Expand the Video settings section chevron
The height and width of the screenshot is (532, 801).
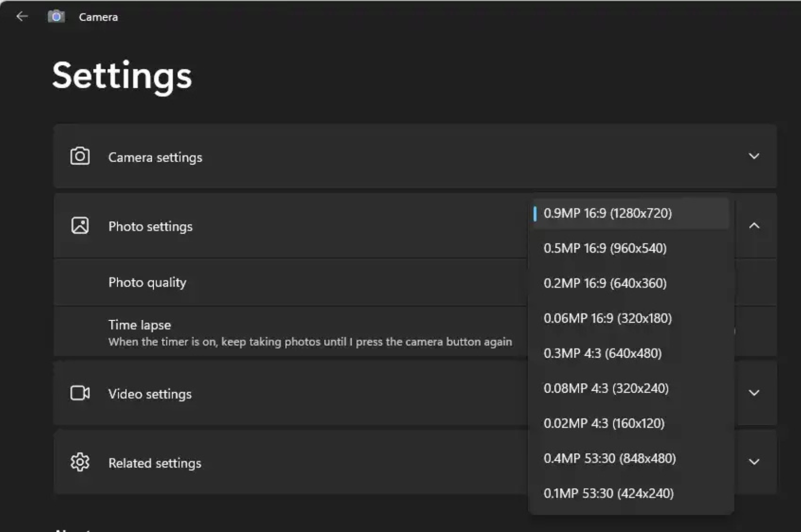(x=754, y=393)
